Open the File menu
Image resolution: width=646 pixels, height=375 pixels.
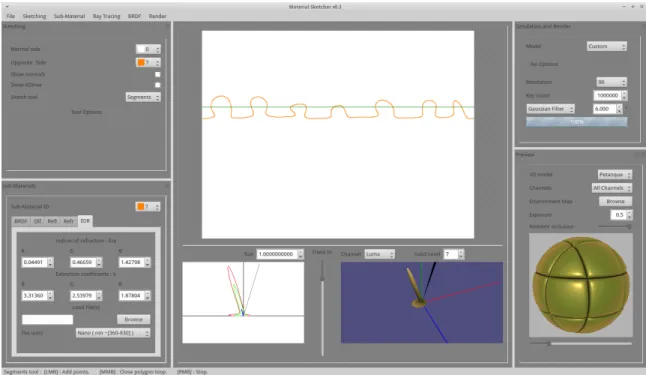point(11,16)
